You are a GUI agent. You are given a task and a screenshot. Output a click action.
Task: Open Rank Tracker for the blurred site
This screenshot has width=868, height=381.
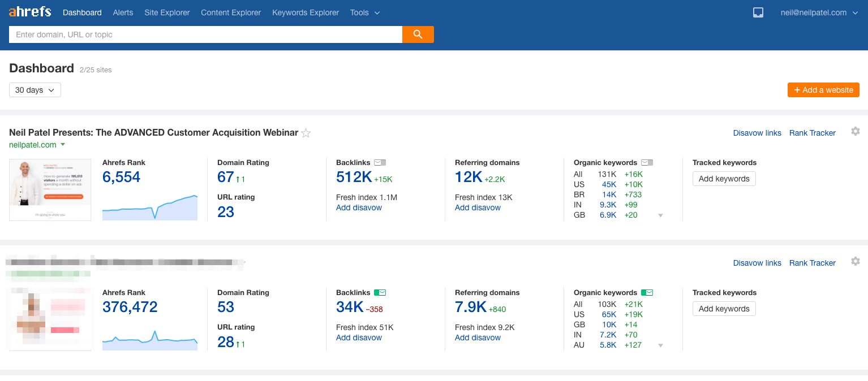[813, 263]
